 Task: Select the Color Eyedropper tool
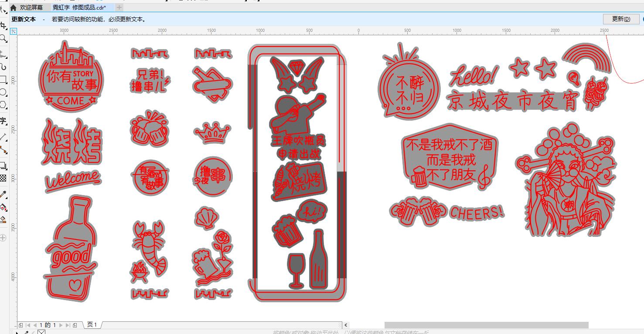3,194
